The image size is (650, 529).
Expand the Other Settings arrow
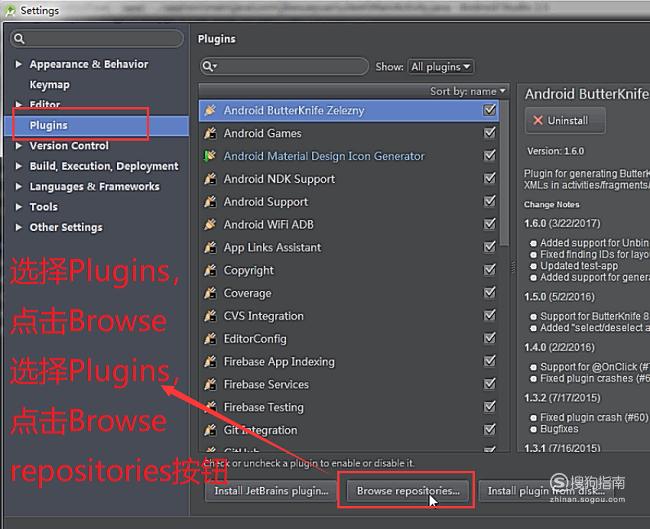pos(18,227)
